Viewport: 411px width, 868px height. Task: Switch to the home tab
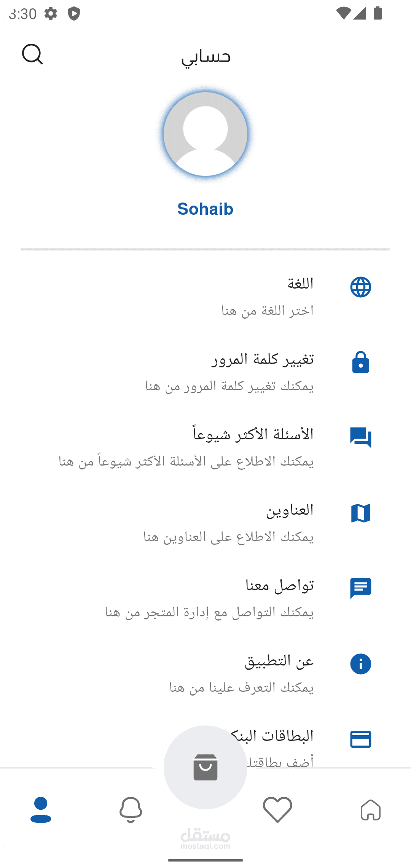pos(370,810)
